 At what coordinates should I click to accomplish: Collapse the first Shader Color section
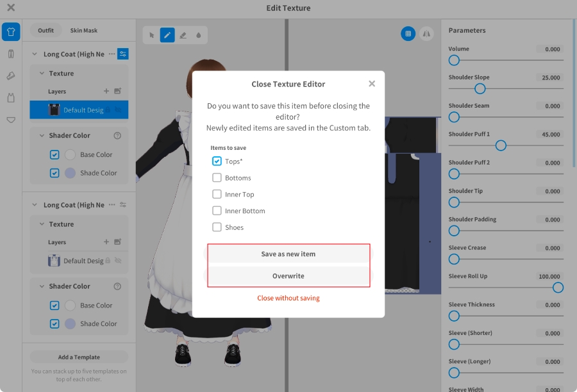(42, 136)
